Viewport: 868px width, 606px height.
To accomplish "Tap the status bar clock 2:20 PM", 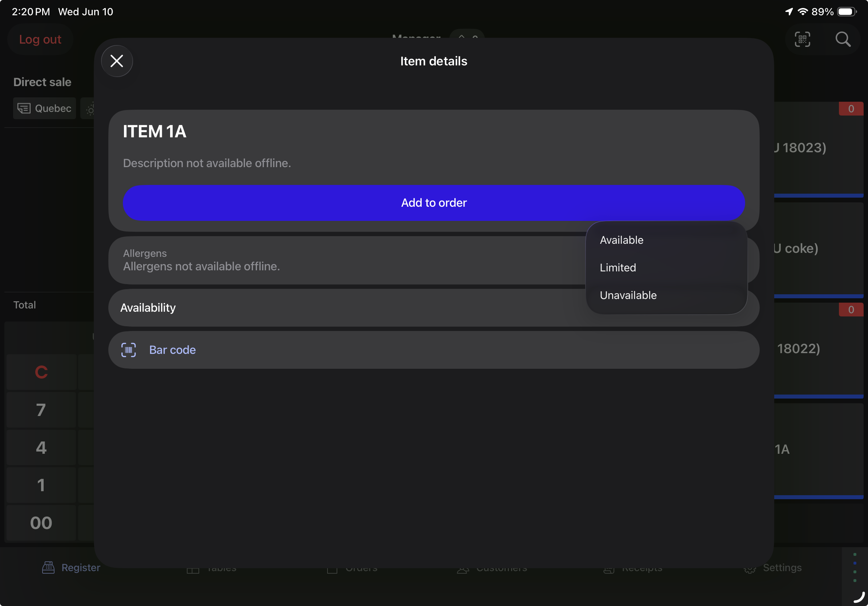I will pyautogui.click(x=31, y=12).
